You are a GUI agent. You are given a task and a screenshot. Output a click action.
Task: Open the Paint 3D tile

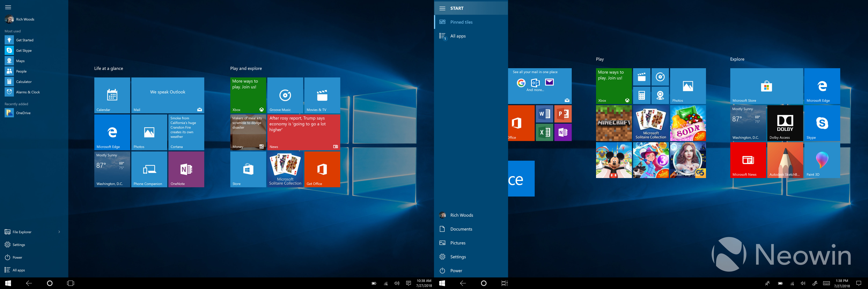822,160
